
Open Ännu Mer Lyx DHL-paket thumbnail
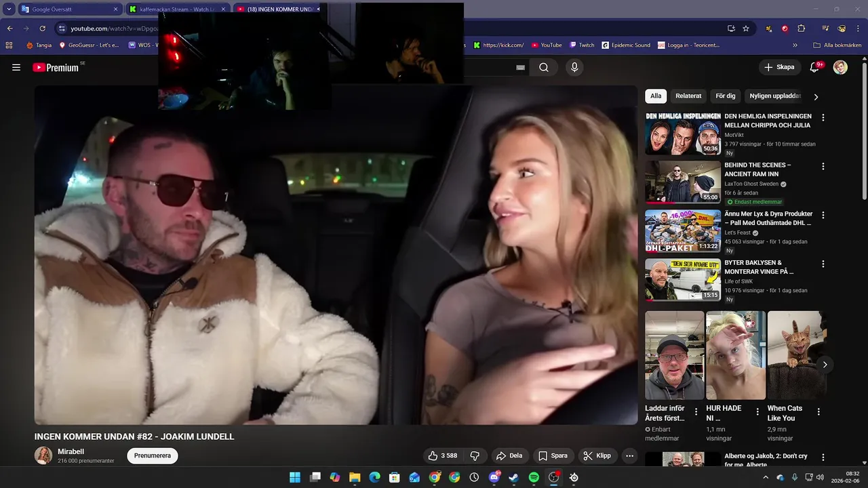(x=683, y=230)
